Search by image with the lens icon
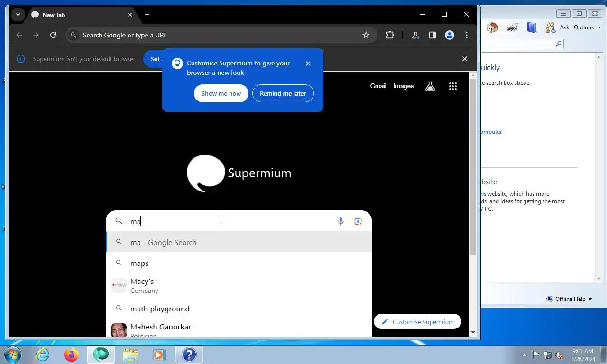Image resolution: width=607 pixels, height=364 pixels. [358, 221]
